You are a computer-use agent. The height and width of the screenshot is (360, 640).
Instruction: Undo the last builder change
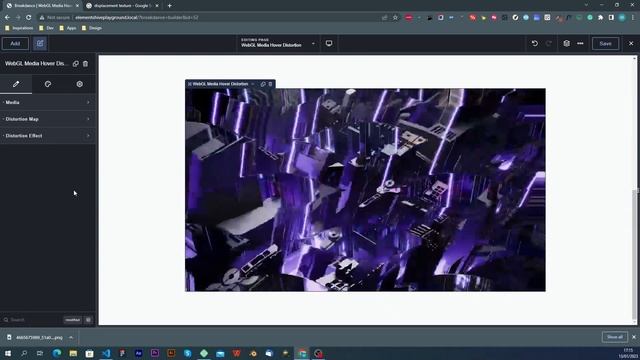pyautogui.click(x=535, y=44)
